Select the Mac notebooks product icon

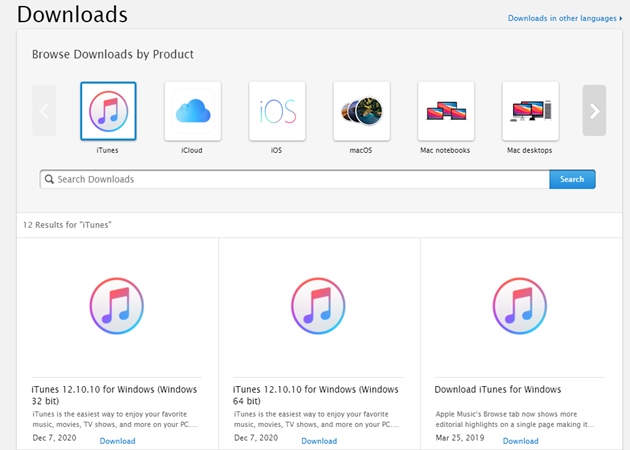(x=446, y=111)
